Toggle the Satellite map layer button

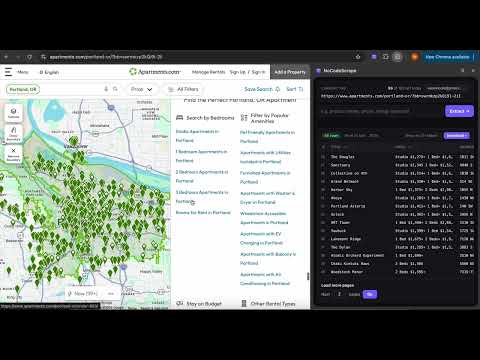click(x=13, y=113)
